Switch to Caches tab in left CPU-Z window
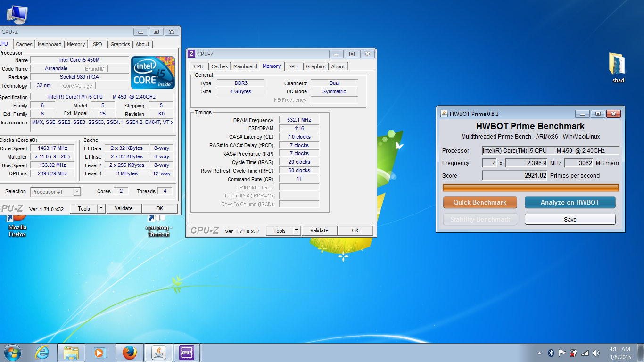 click(24, 44)
